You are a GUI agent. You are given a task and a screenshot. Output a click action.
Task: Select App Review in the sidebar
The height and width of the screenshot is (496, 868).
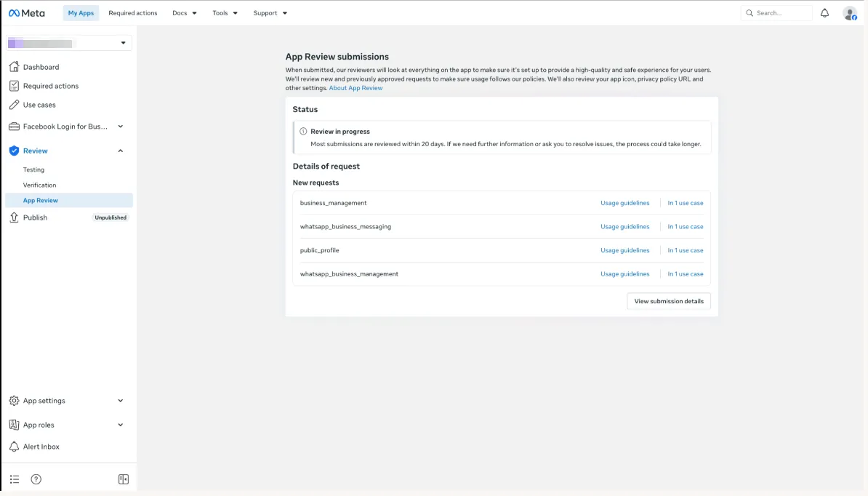pyautogui.click(x=68, y=201)
